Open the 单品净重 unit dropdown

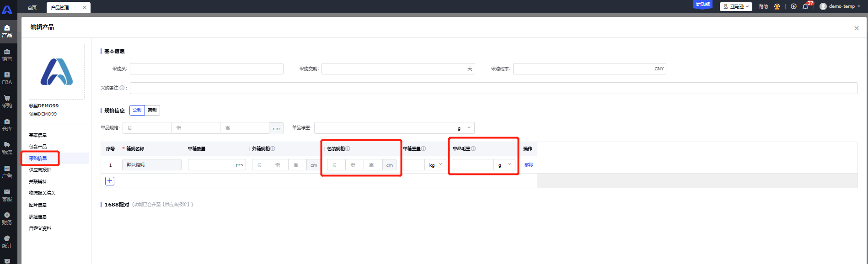point(464,128)
